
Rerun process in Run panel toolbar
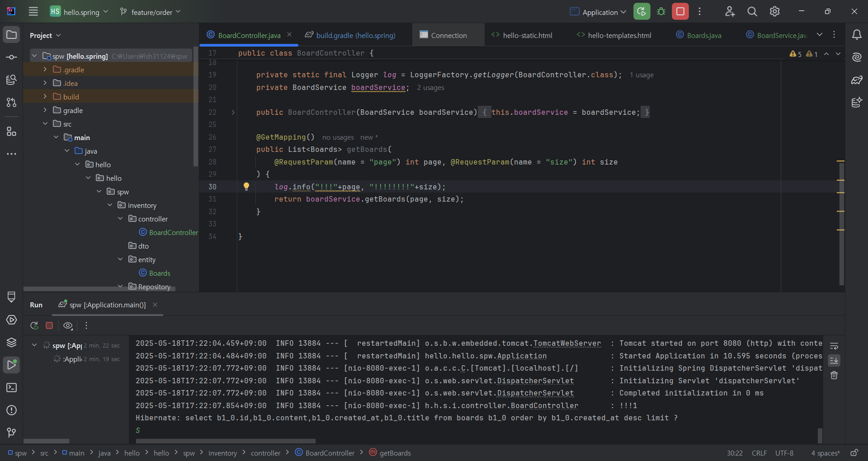tap(34, 325)
